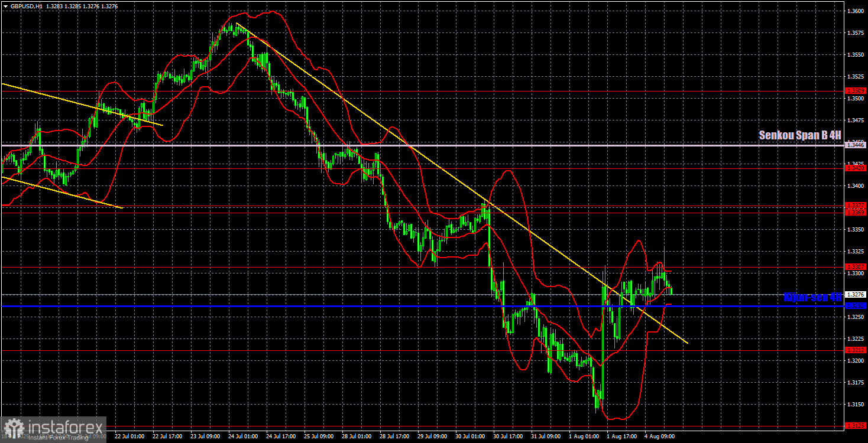The height and width of the screenshot is (443, 868).
Task: Click the 24 Jul 17:00 time label
Action: click(280, 437)
